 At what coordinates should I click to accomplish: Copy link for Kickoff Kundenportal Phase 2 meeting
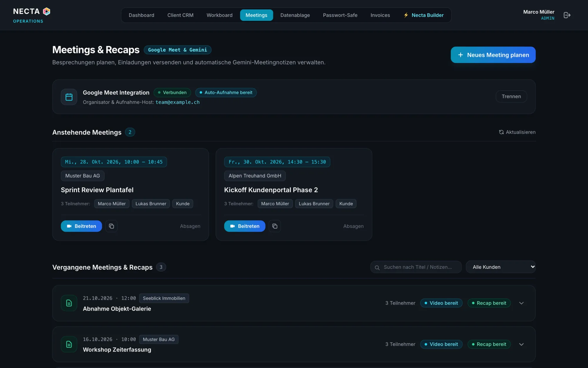pos(275,226)
